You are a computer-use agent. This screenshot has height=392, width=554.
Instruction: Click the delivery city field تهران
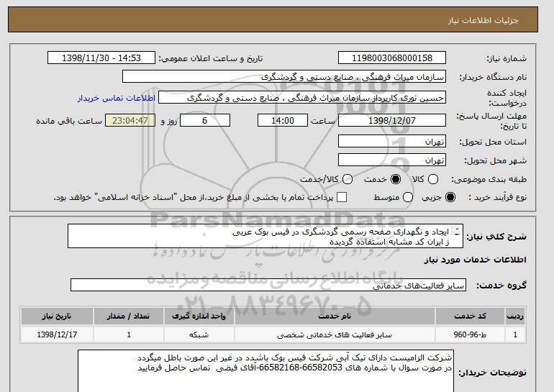tap(392, 160)
